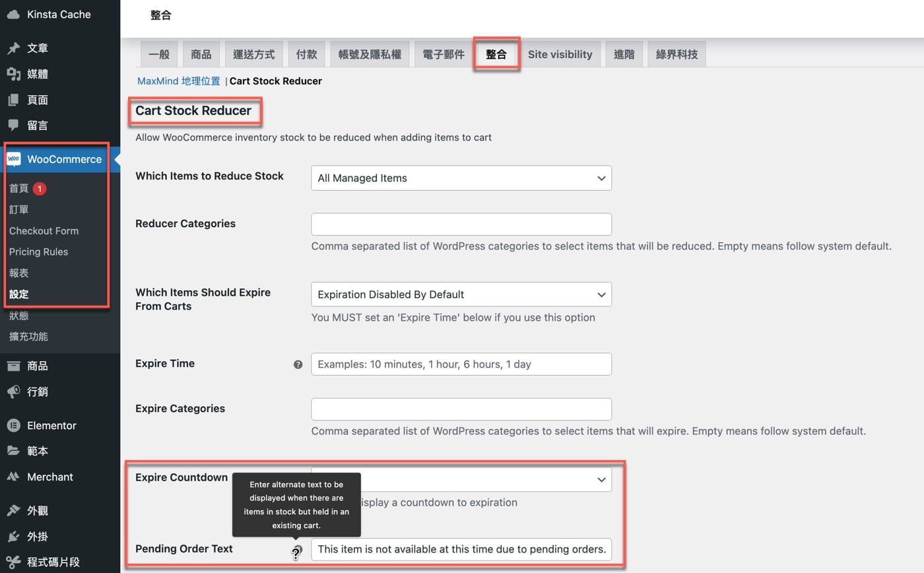The width and height of the screenshot is (924, 573).
Task: Open the Kinsta Cache menu
Action: (x=60, y=15)
